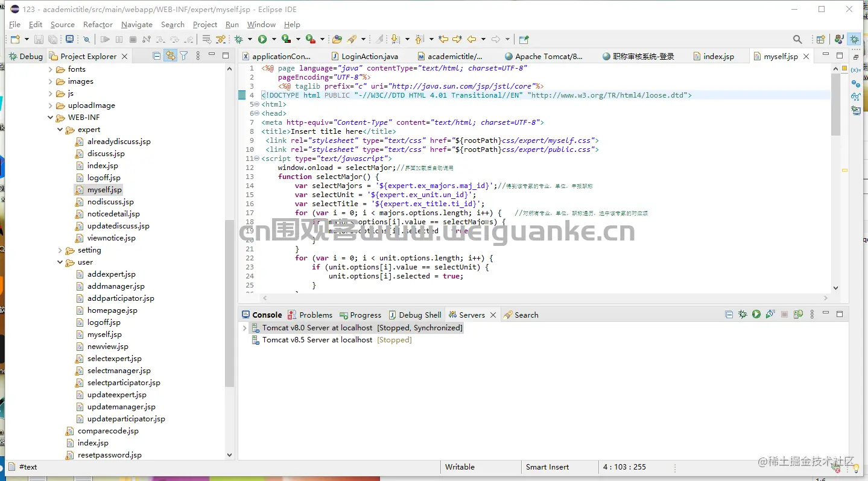Screen dimensions: 868x481
Task: Switch to Apache Tomcat/8 editor tab
Action: tap(543, 56)
